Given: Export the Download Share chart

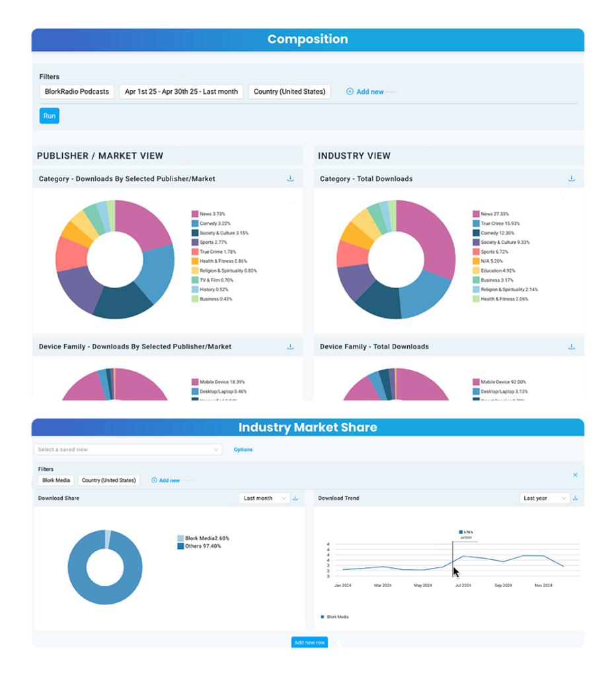Looking at the screenshot, I should (296, 498).
